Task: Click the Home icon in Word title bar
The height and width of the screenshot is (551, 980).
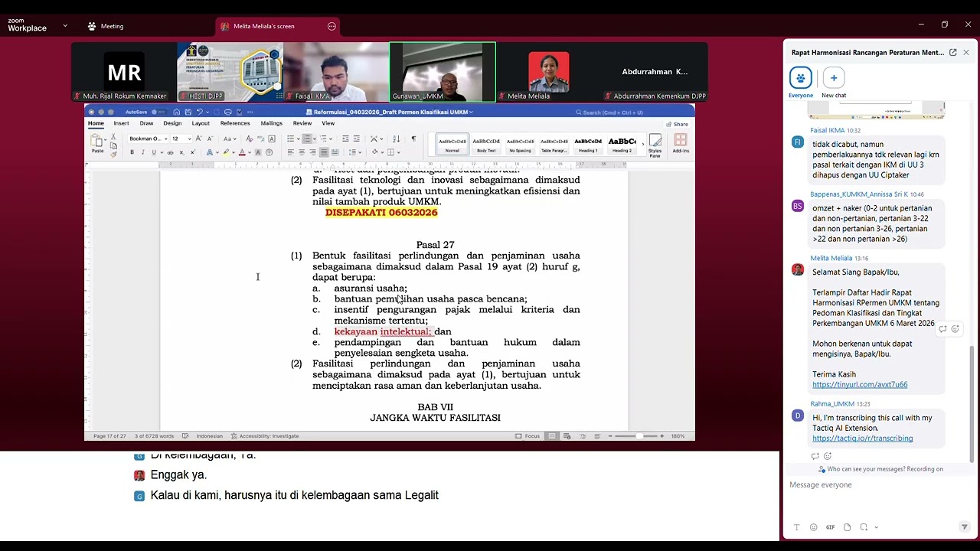Action: click(177, 112)
